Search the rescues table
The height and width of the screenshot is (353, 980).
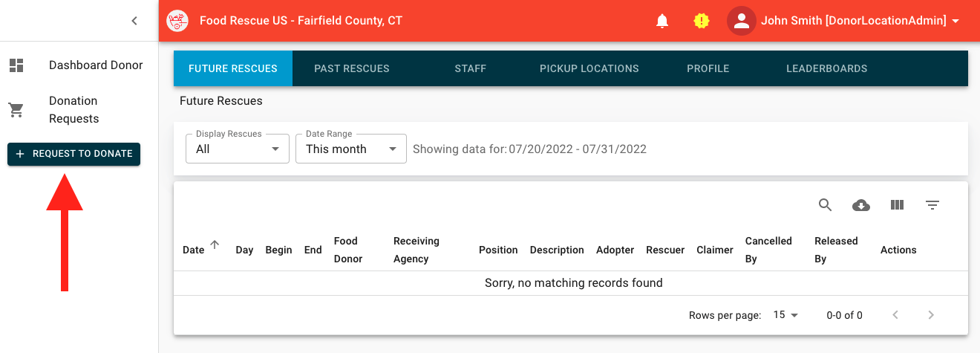tap(825, 205)
